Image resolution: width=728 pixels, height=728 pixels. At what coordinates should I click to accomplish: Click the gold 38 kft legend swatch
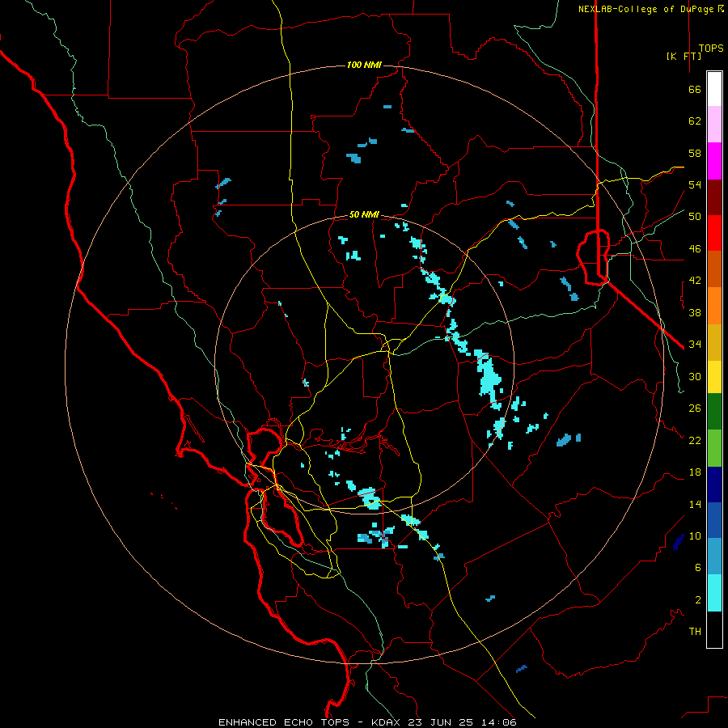pos(714,342)
